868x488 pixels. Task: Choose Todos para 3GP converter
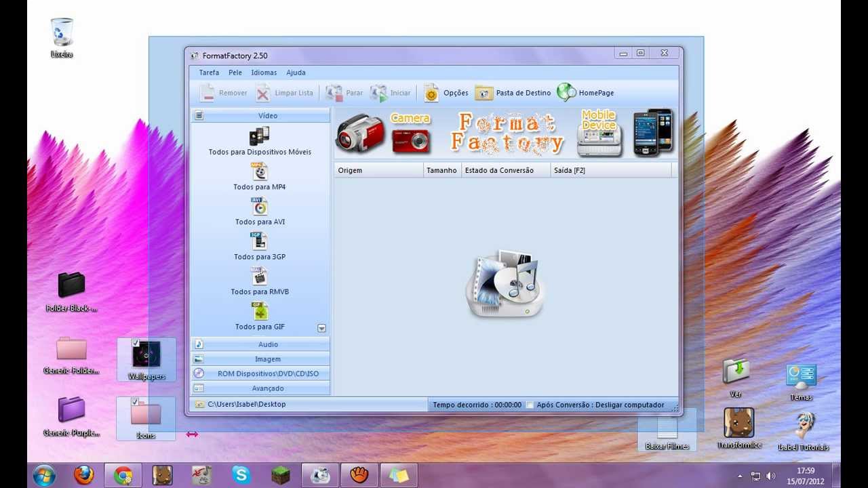click(x=260, y=247)
